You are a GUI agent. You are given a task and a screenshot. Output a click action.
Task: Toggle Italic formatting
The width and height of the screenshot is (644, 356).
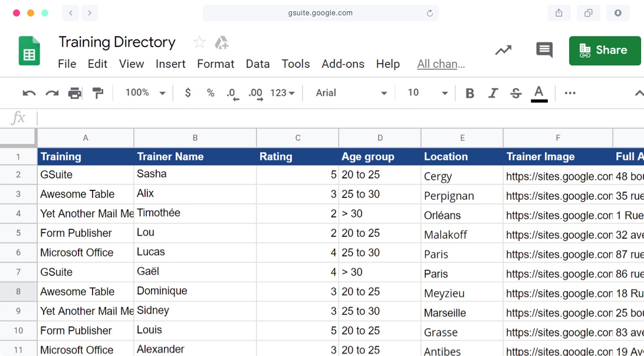[x=493, y=93]
